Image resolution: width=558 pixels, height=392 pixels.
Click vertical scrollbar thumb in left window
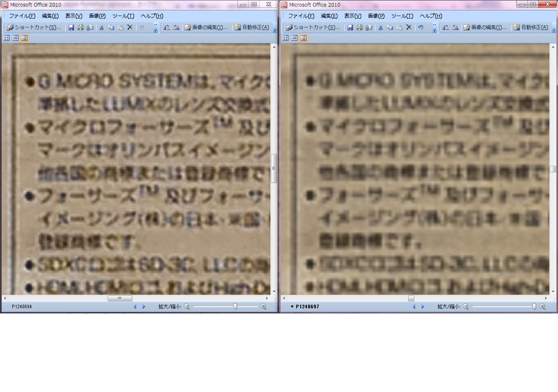[x=274, y=168]
